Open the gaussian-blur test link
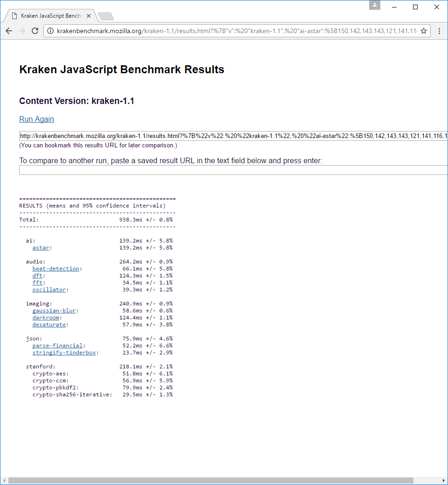The height and width of the screenshot is (485, 448). point(54,311)
